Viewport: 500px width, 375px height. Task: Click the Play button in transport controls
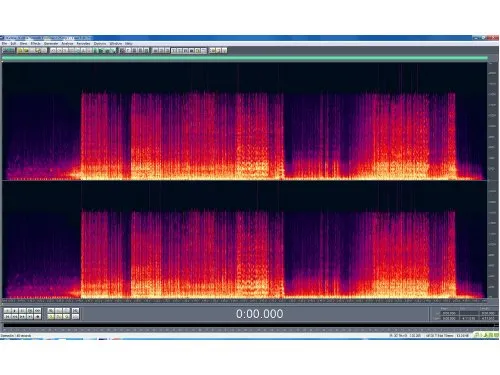(x=15, y=311)
